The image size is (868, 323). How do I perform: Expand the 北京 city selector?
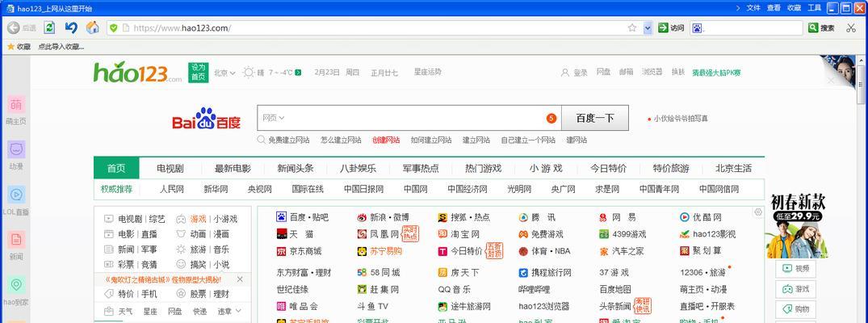(224, 73)
